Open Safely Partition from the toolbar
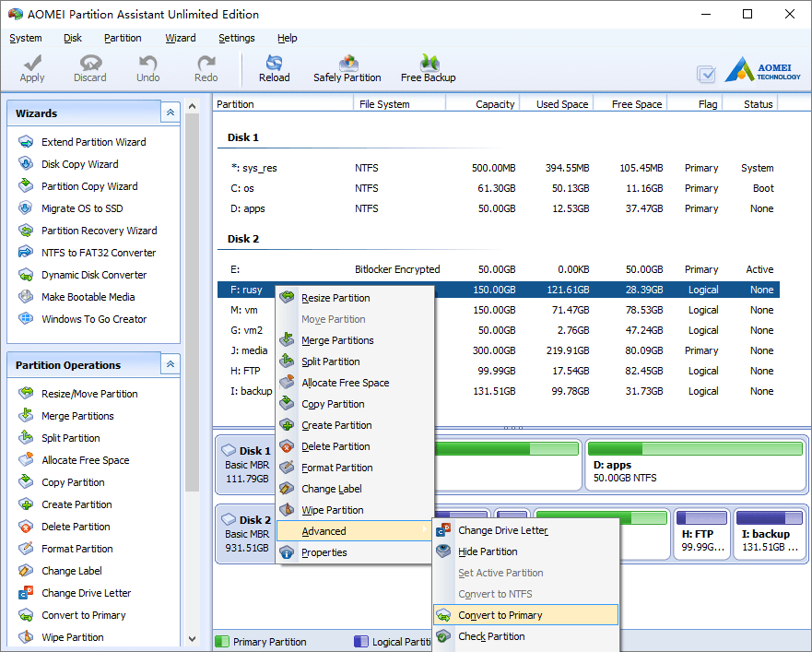812x652 pixels. tap(347, 68)
